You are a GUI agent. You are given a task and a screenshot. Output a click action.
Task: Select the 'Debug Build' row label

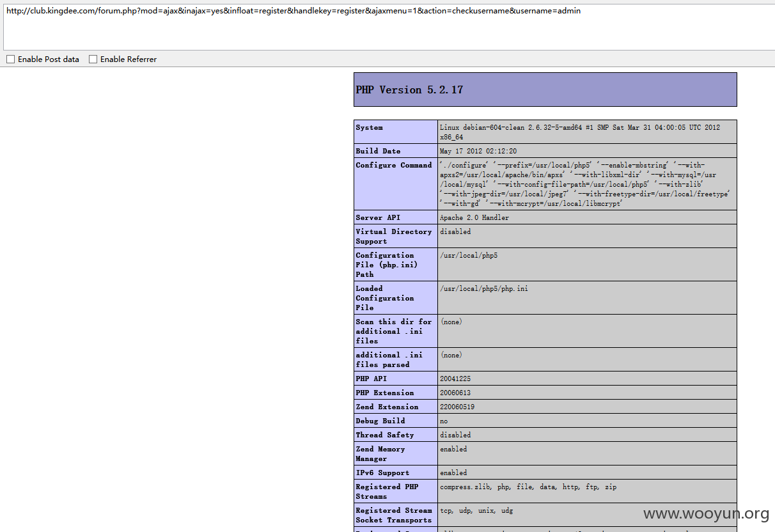[380, 421]
